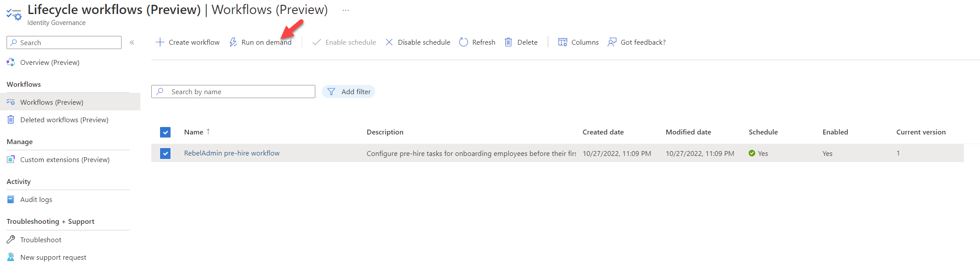Open Audit logs
Image resolution: width=980 pixels, height=279 pixels.
[x=36, y=199]
